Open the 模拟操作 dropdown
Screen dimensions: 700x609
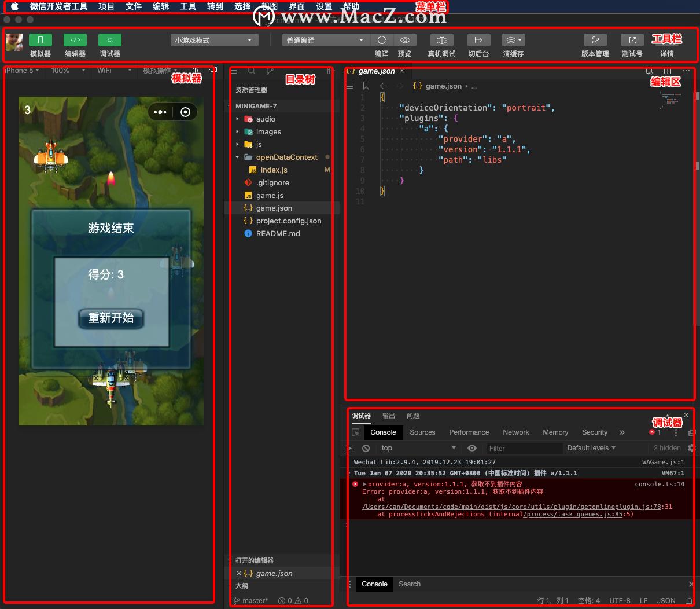pyautogui.click(x=160, y=71)
